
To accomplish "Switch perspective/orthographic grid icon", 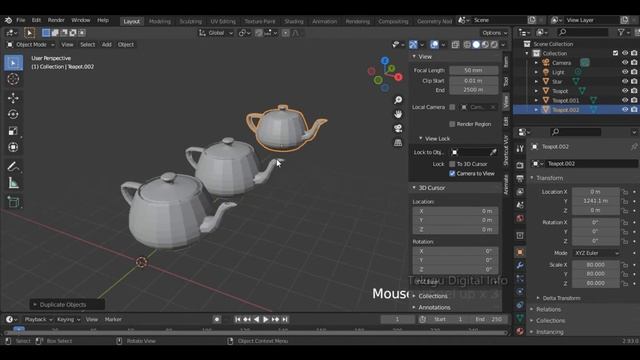I will [398, 143].
